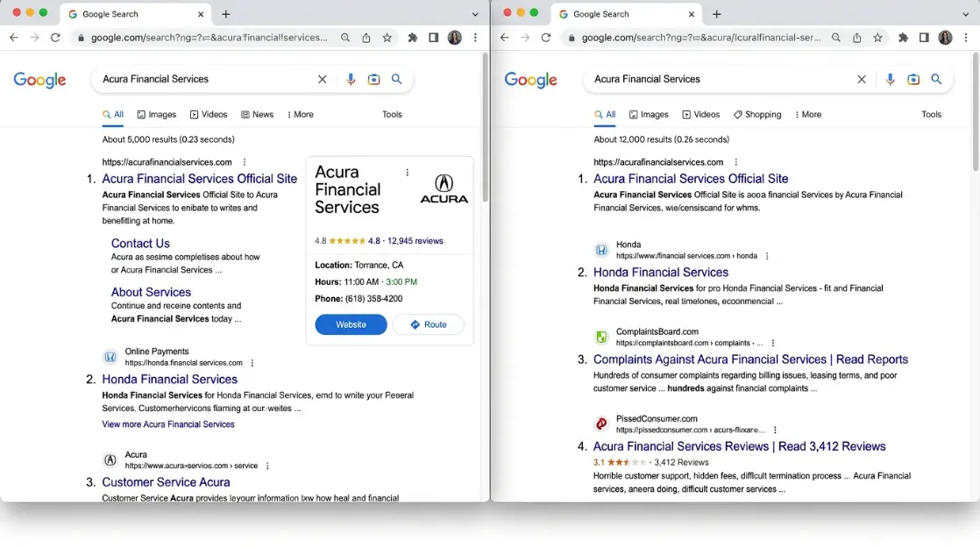This screenshot has height=547, width=980.
Task: Open Customer Service Acura result
Action: (166, 482)
